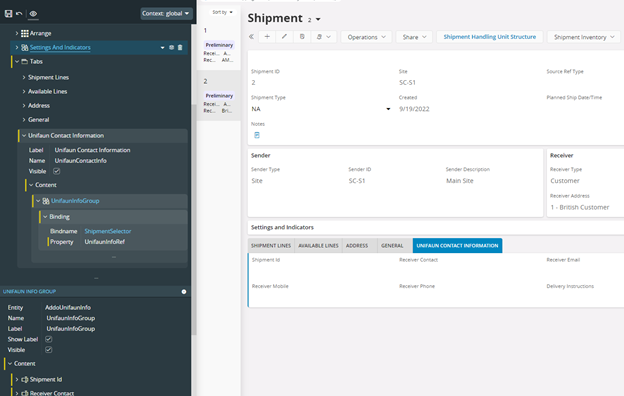The width and height of the screenshot is (624, 396).
Task: Expand the Available Lines tree item
Action: click(x=24, y=92)
